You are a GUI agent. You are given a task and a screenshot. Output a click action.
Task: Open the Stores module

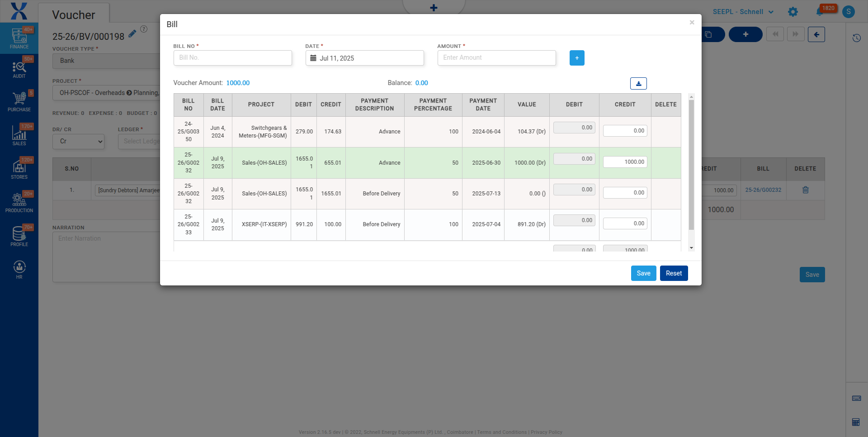click(19, 169)
